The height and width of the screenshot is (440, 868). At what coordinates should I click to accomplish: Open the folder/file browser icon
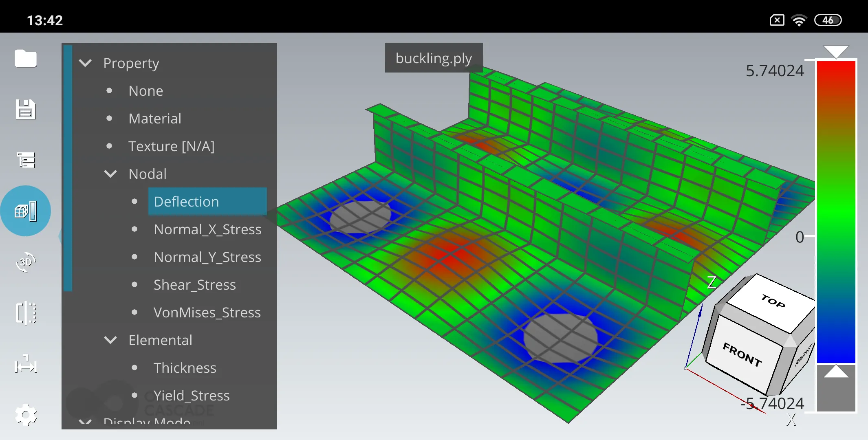25,58
